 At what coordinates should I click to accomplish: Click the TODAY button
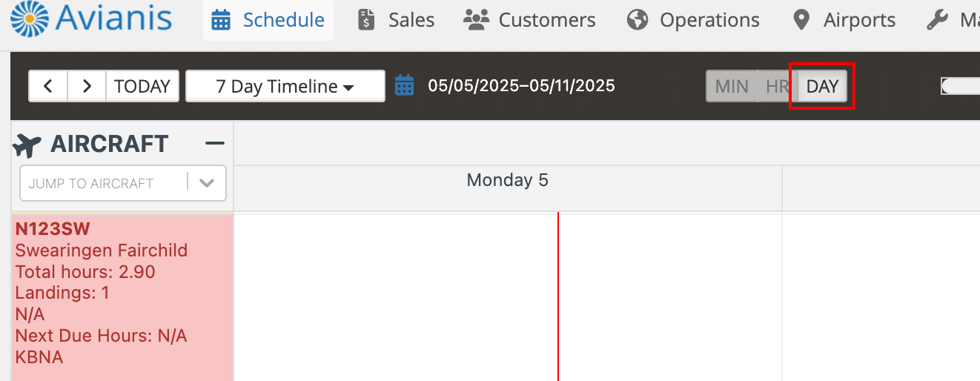142,86
